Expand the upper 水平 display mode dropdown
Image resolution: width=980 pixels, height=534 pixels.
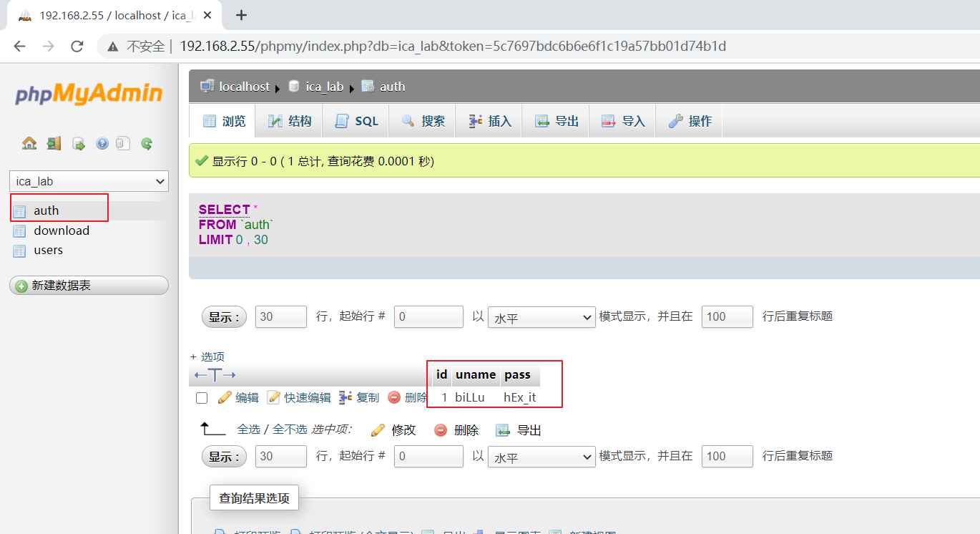pos(542,316)
